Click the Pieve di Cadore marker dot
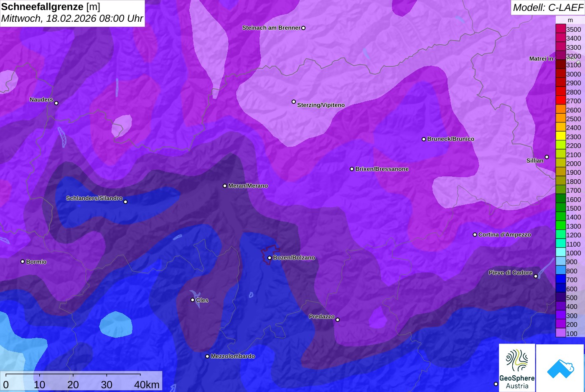585x392 pixels. click(x=536, y=276)
